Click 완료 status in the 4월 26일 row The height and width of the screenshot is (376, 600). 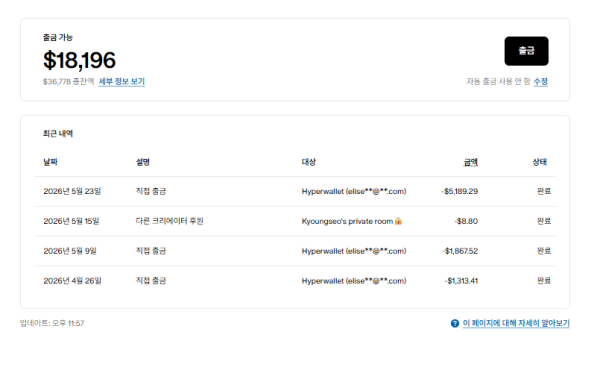click(544, 281)
